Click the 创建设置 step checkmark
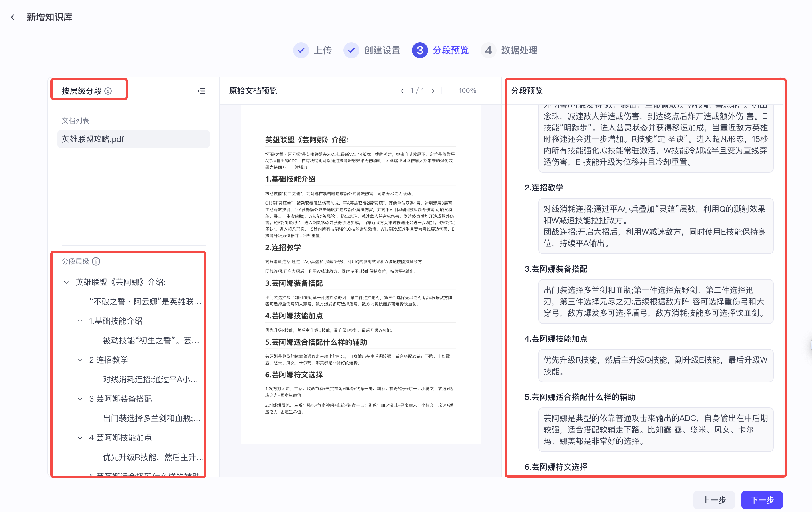The width and height of the screenshot is (812, 512). coord(352,50)
